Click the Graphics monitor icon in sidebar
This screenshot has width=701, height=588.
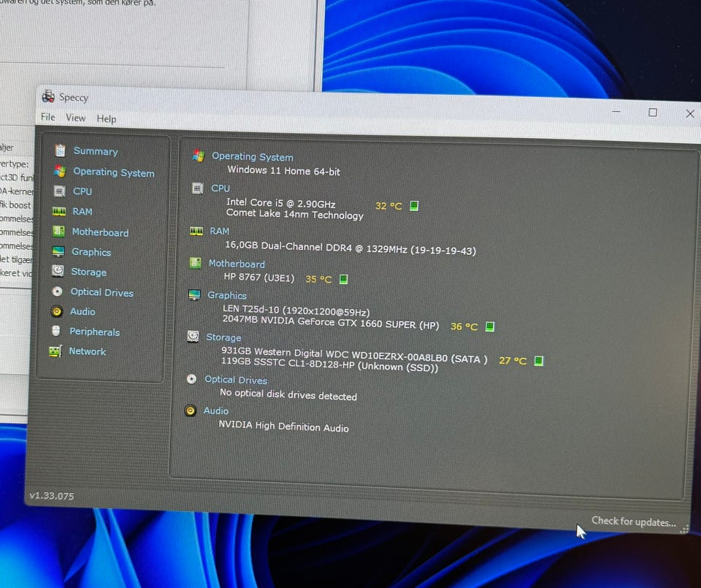tap(58, 251)
